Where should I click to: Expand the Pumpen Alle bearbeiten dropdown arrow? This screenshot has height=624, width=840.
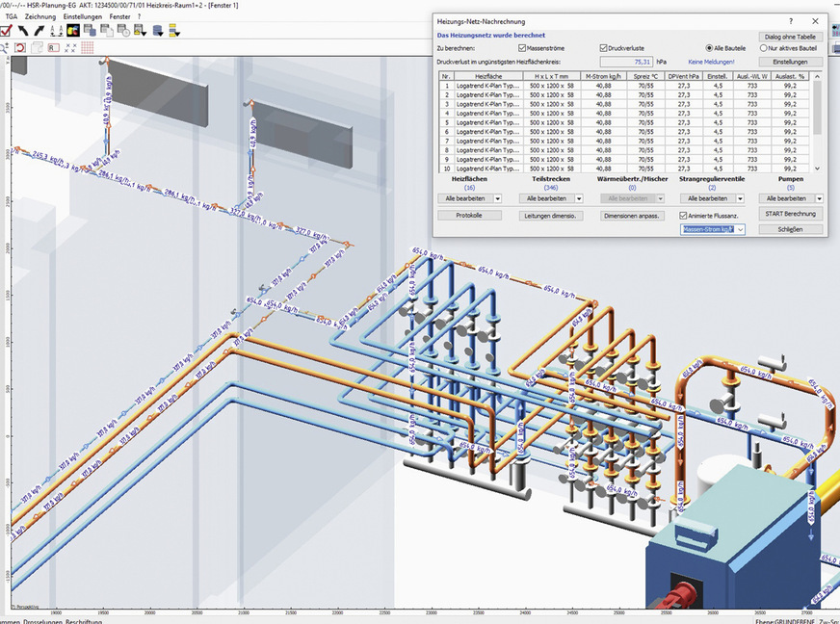click(x=819, y=198)
